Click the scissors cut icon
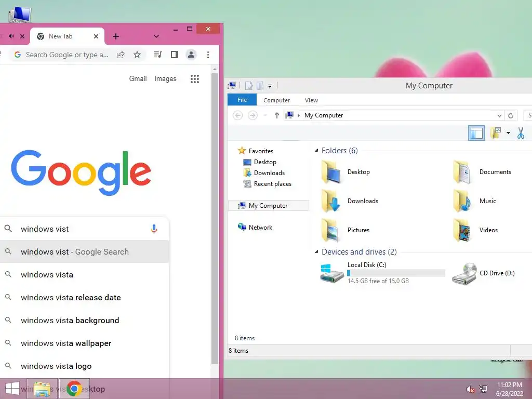Image resolution: width=532 pixels, height=399 pixels. click(521, 132)
